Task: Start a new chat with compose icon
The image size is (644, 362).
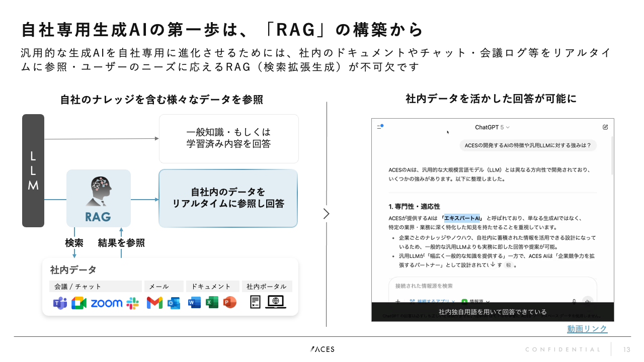Action: pos(605,127)
